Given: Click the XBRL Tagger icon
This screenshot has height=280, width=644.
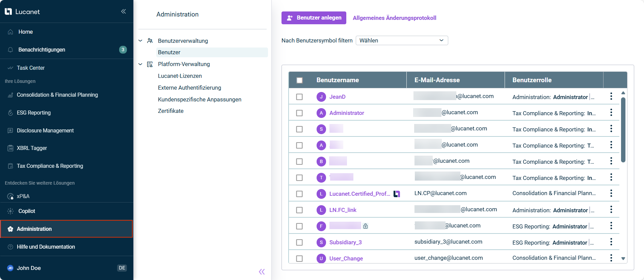Looking at the screenshot, I should click(x=10, y=148).
